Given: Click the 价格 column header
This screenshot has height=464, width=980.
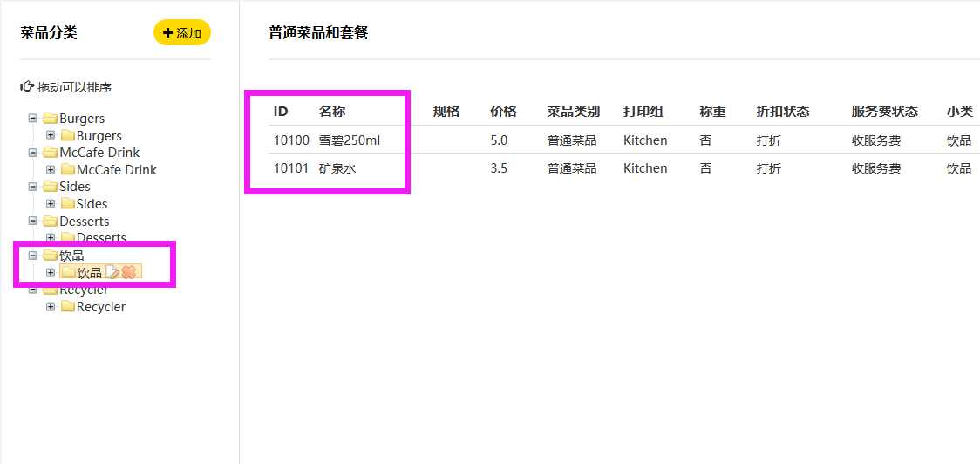Looking at the screenshot, I should point(504,112).
